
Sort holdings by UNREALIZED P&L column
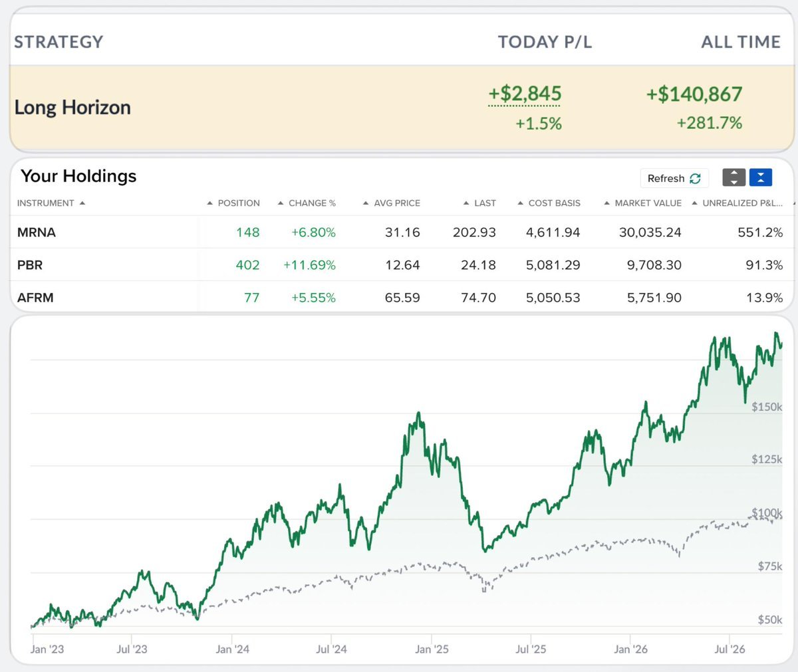tap(737, 203)
